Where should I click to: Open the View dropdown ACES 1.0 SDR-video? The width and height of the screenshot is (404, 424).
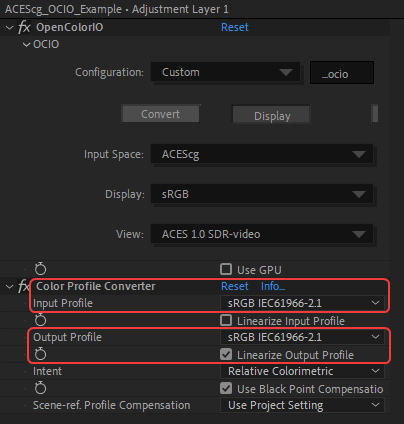coord(262,234)
